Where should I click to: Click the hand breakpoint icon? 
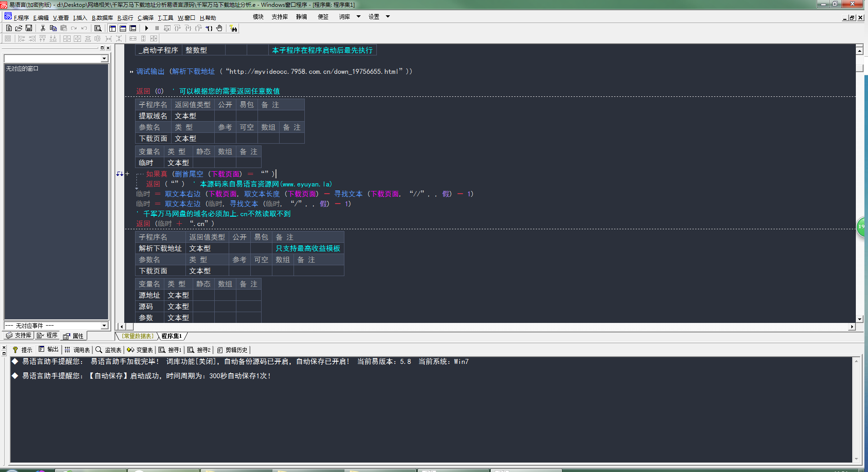219,28
